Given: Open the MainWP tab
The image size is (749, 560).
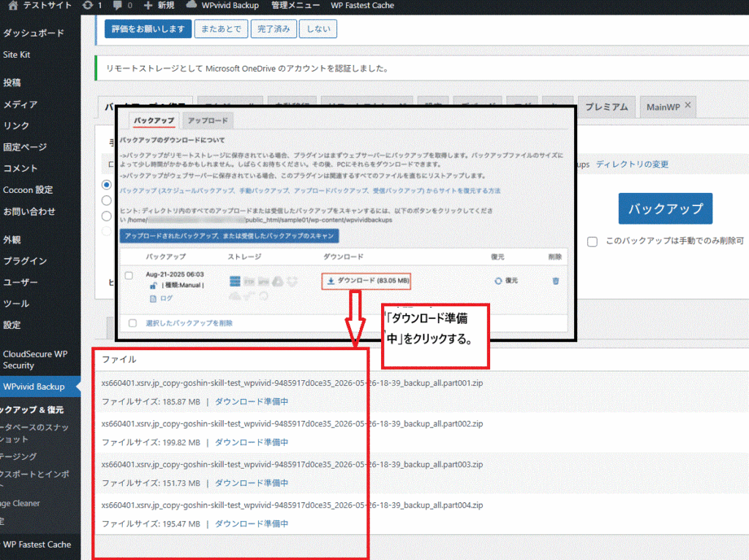Looking at the screenshot, I should pyautogui.click(x=663, y=107).
